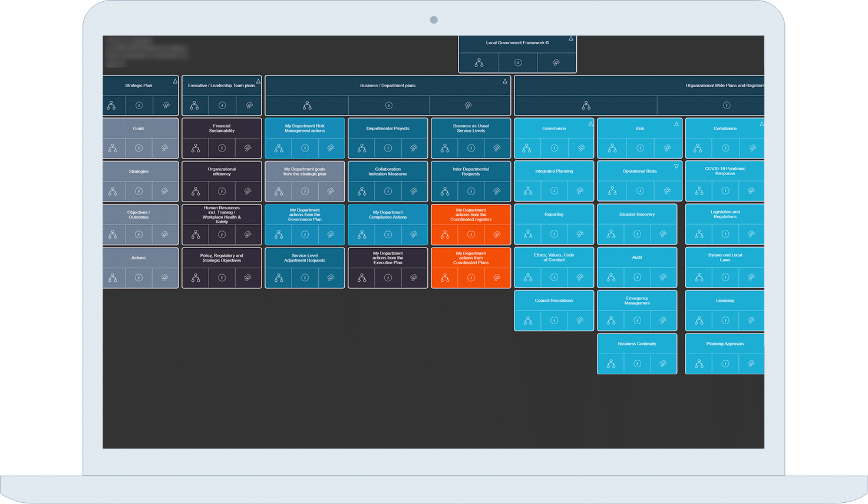Click cloud link icon on Council Resolutions card
Screen dimensions: 868x504
tap(580, 321)
